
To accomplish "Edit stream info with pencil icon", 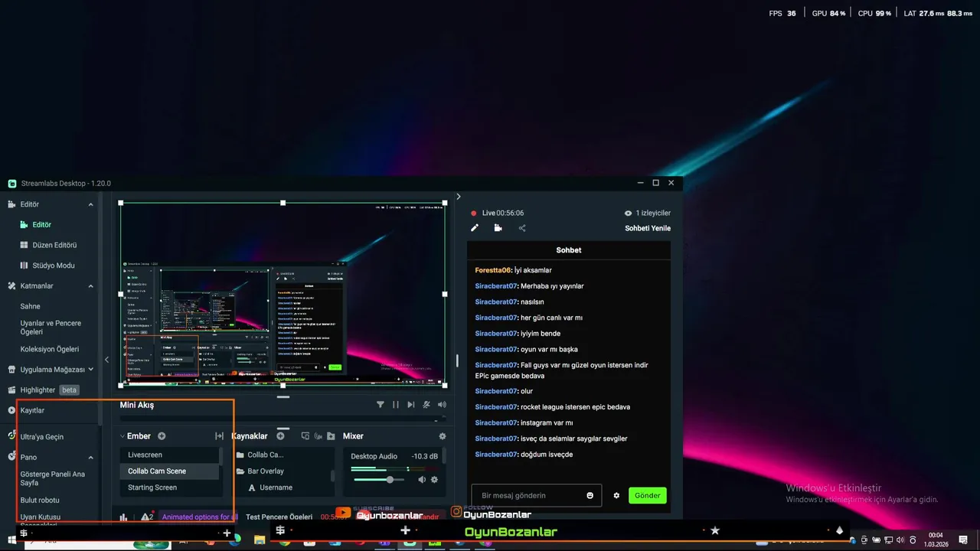I will pos(475,228).
